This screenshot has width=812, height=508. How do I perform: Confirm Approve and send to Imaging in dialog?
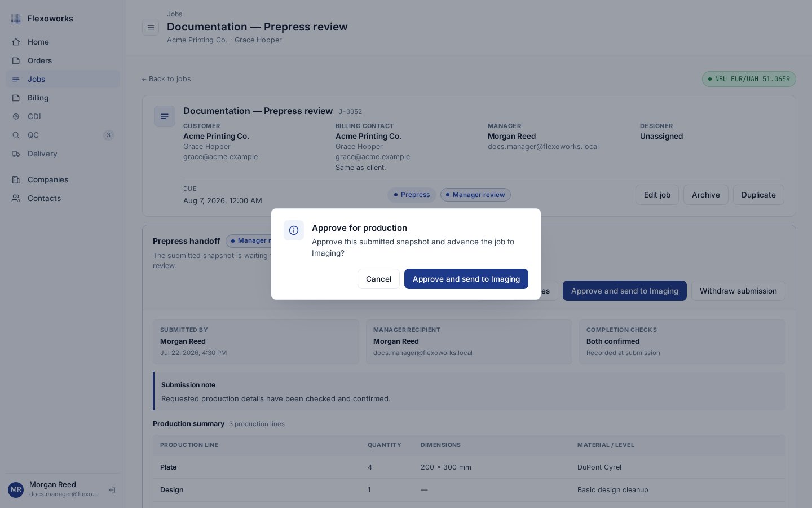466,279
